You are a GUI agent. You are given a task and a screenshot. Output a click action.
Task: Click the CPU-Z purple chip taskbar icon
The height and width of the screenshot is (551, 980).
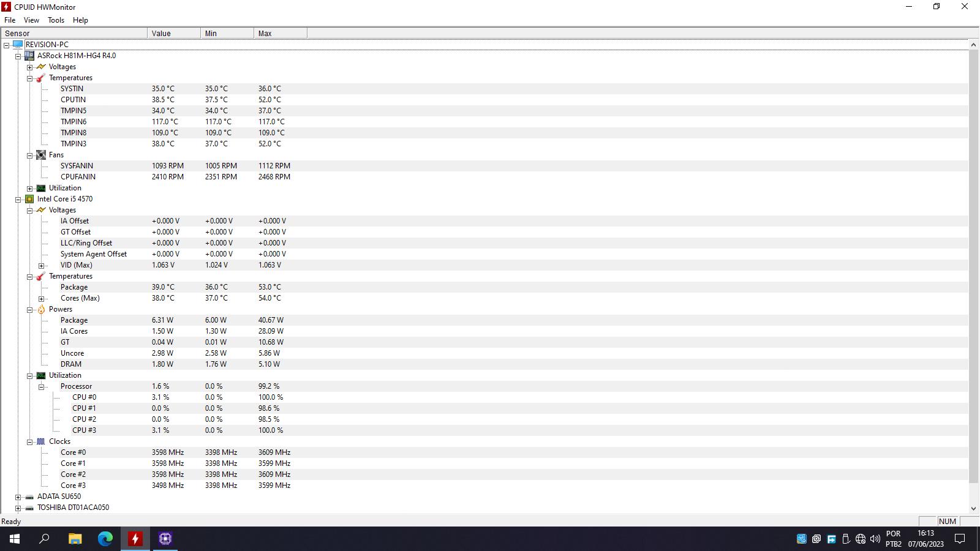(165, 539)
